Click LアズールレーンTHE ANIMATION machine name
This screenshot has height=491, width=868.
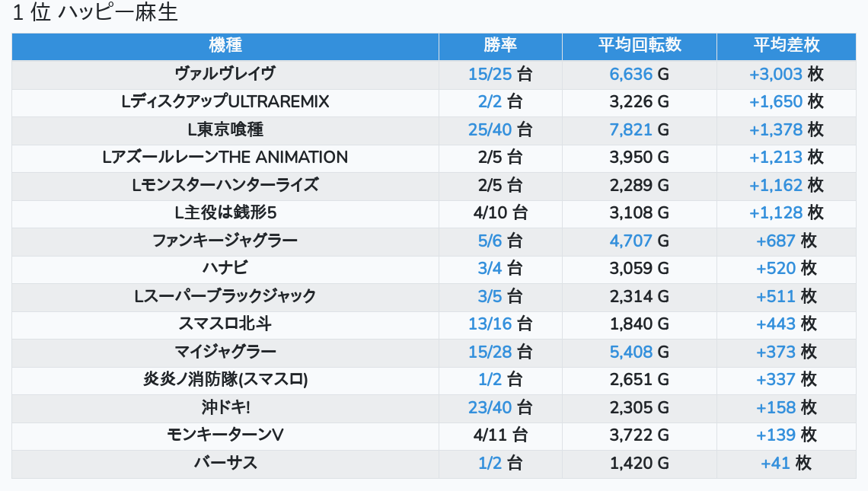coord(225,158)
